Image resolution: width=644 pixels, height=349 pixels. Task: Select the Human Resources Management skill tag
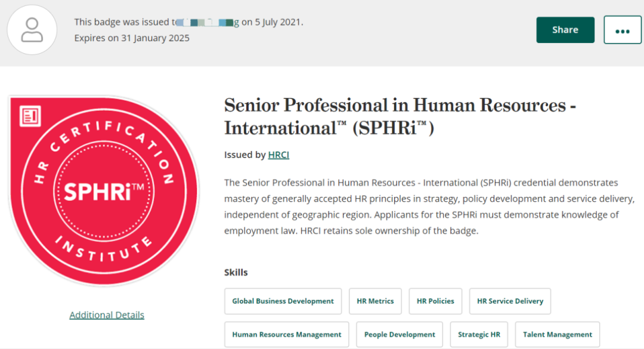tap(287, 335)
